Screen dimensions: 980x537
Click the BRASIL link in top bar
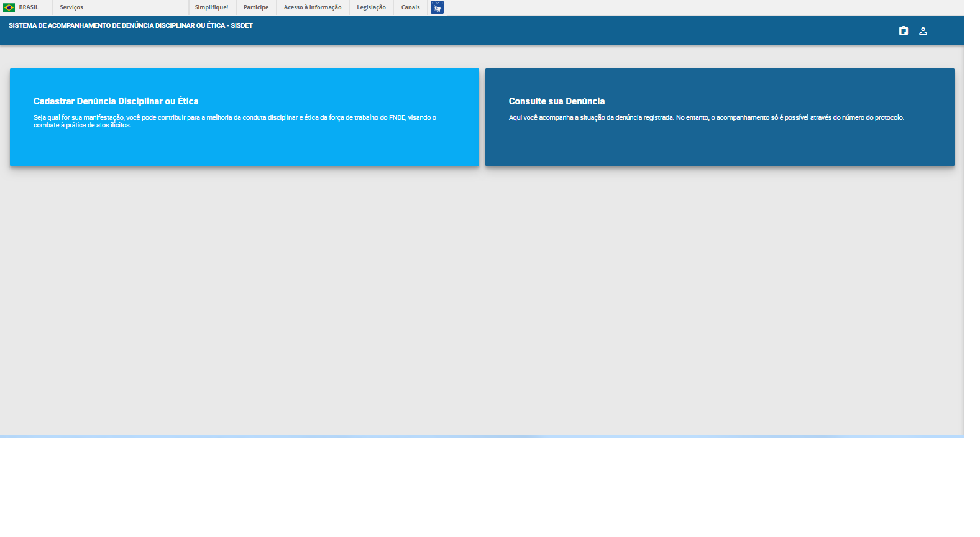(29, 7)
